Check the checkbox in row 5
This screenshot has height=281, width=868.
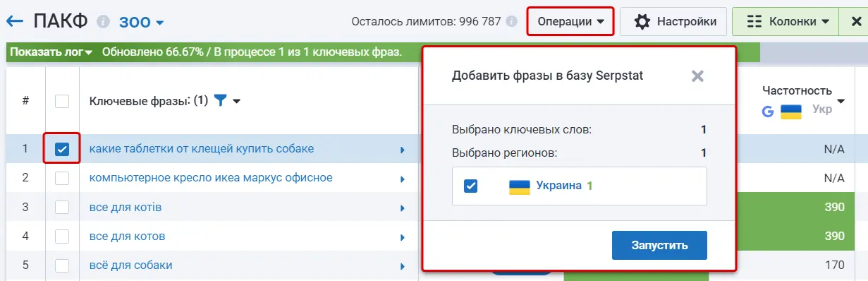tap(62, 265)
